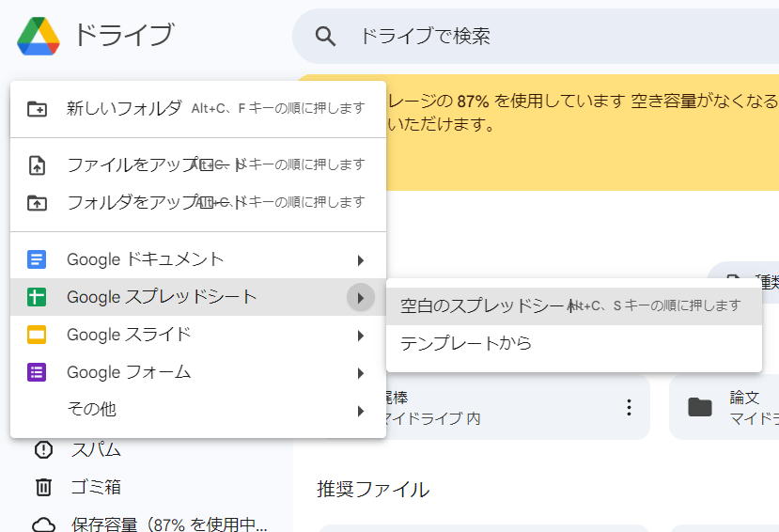
Task: Click the search magnifier icon
Action: point(325,37)
